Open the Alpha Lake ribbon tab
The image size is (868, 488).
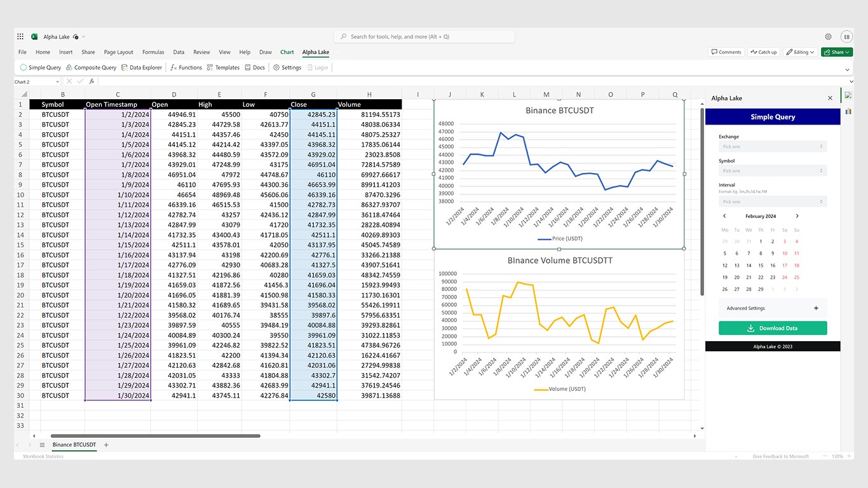[x=316, y=52]
